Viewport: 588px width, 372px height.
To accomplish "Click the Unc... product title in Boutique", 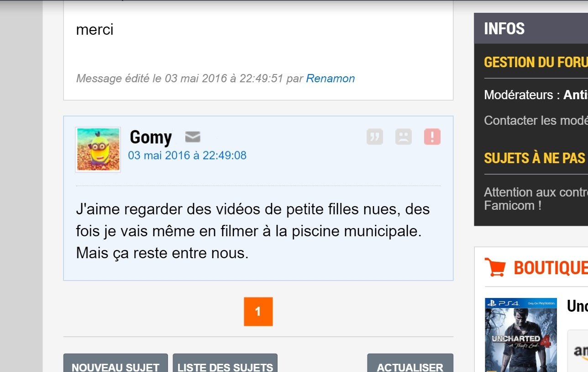I will [577, 306].
